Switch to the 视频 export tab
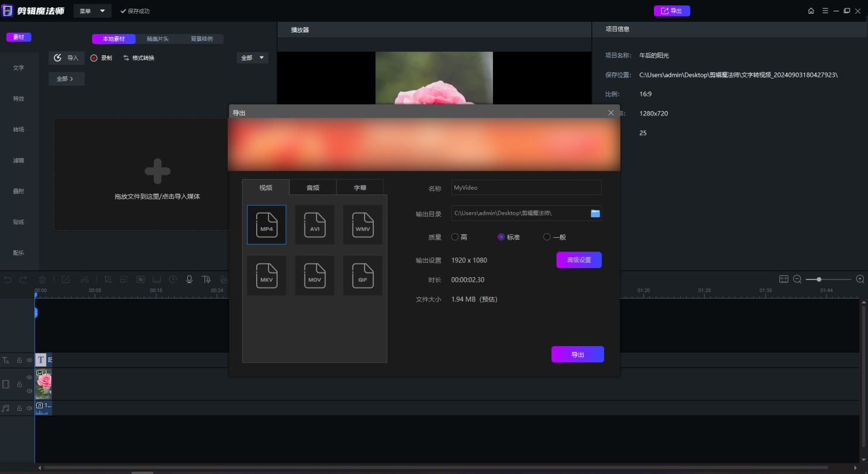The width and height of the screenshot is (868, 474). pos(266,187)
